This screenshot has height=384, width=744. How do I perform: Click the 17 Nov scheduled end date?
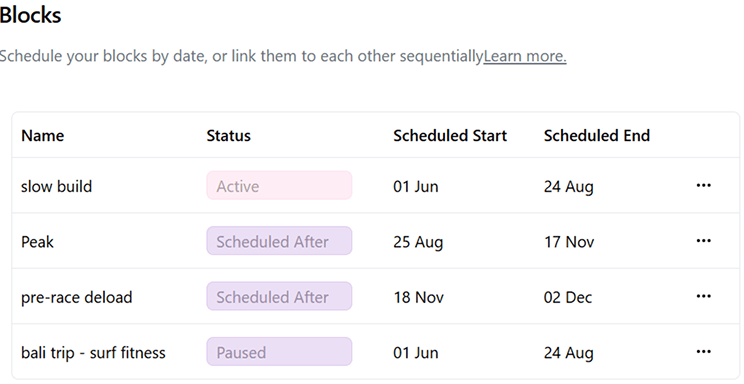tap(569, 242)
